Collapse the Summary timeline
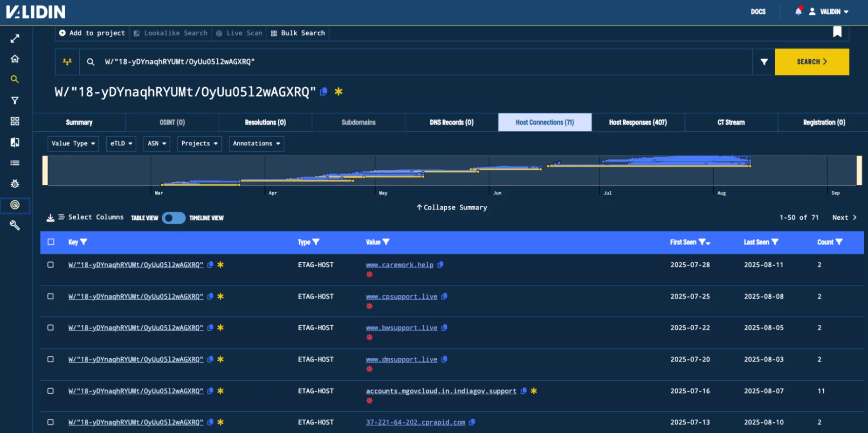The width and height of the screenshot is (868, 433). (452, 208)
